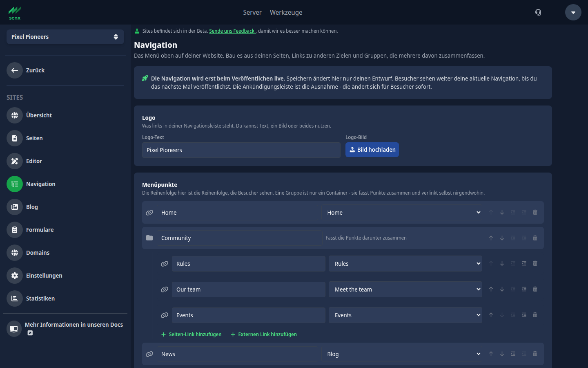Open the Editor tools icon
This screenshot has height=368, width=588.
15,161
